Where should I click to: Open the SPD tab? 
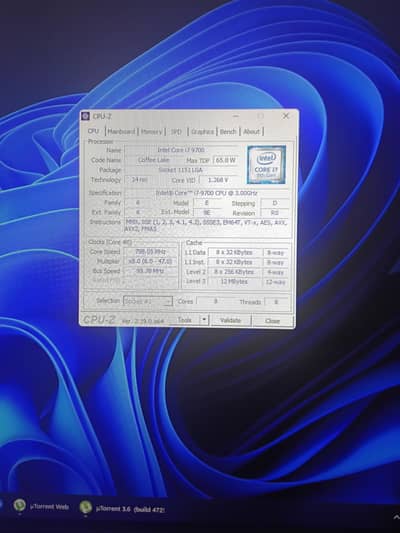coord(176,132)
